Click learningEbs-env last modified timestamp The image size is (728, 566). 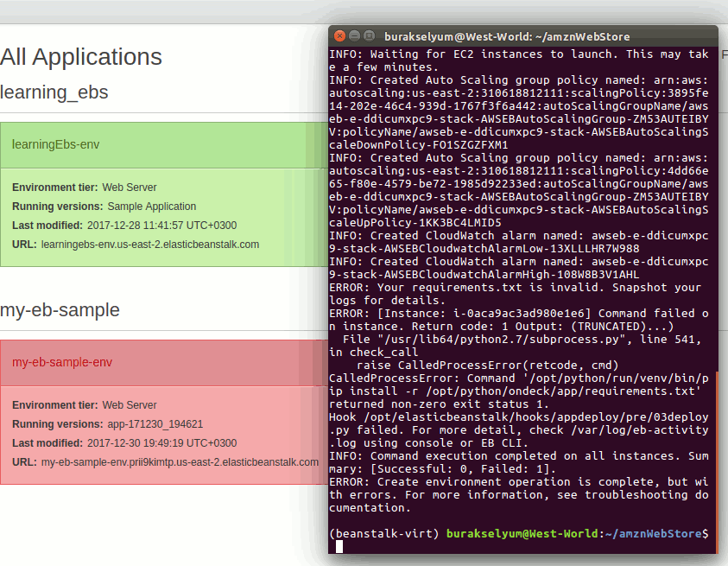pos(161,226)
